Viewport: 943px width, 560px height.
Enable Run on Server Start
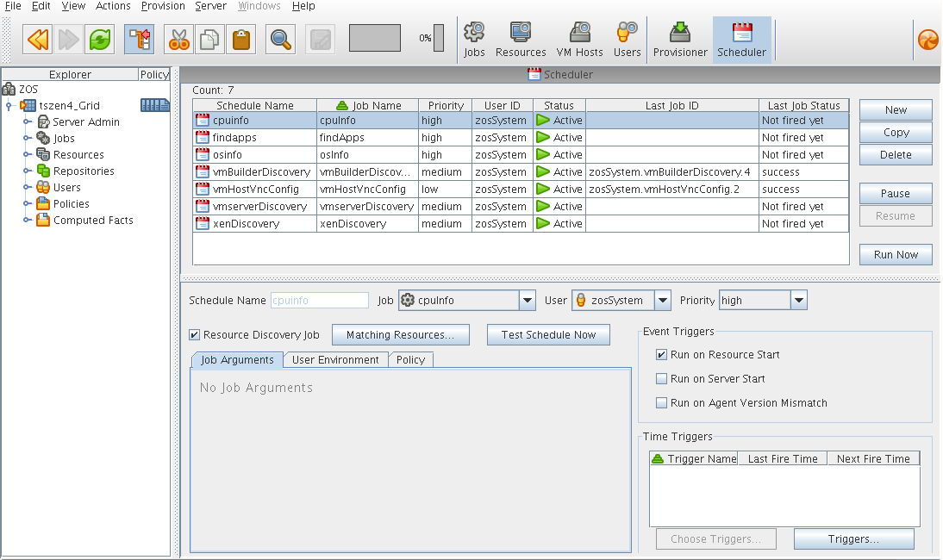click(x=661, y=379)
